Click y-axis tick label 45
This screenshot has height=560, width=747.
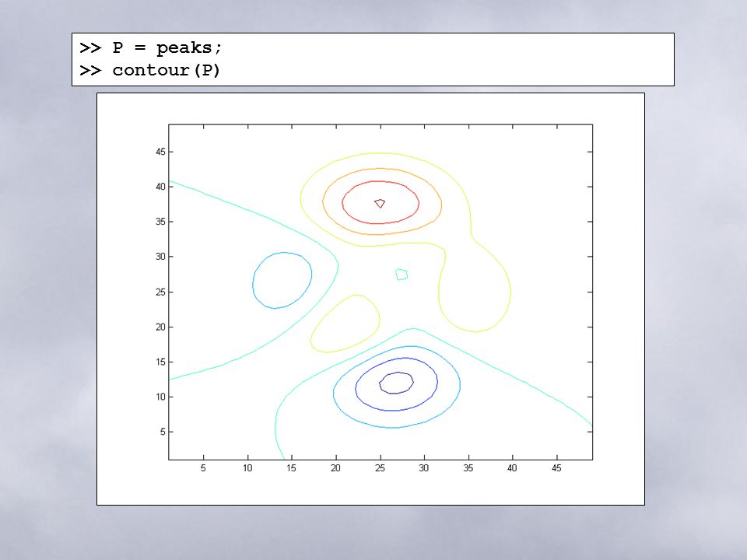pos(160,152)
